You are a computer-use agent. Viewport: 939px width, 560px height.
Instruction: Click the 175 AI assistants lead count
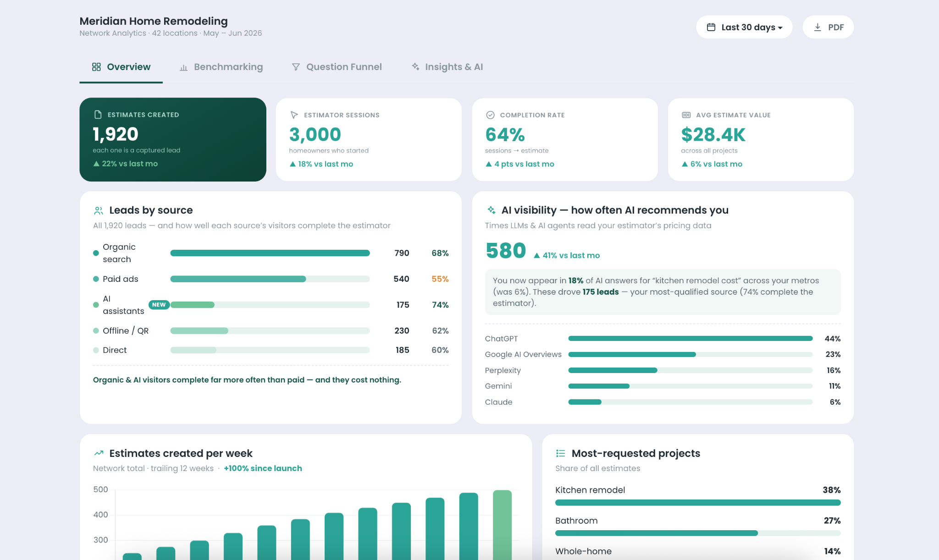pos(403,305)
